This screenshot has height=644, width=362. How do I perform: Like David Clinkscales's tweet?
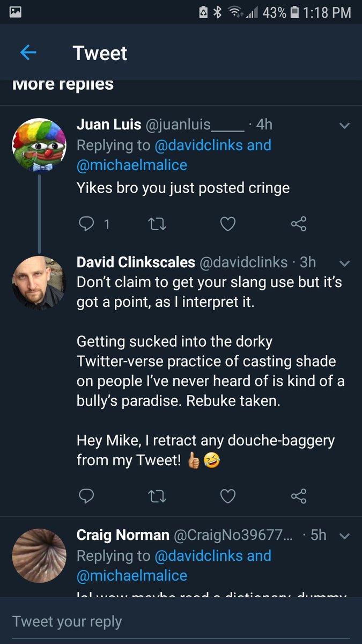tap(228, 496)
